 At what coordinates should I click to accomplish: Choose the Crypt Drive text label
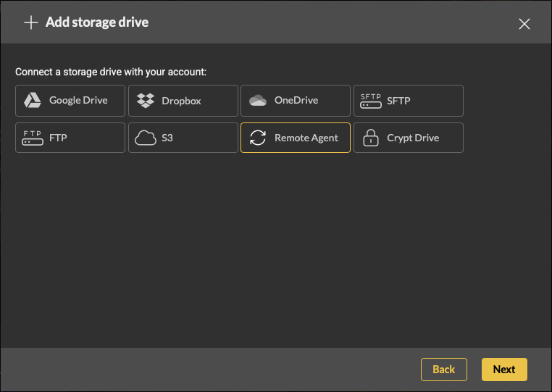(413, 138)
